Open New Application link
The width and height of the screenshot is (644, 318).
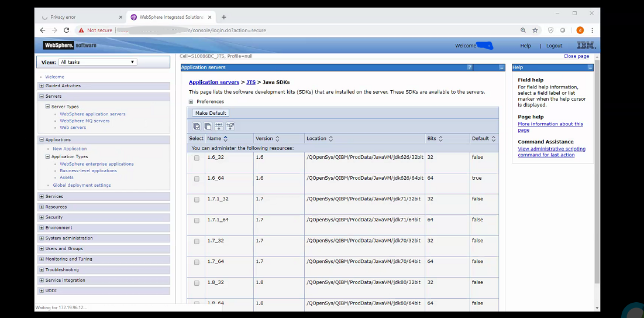click(70, 149)
